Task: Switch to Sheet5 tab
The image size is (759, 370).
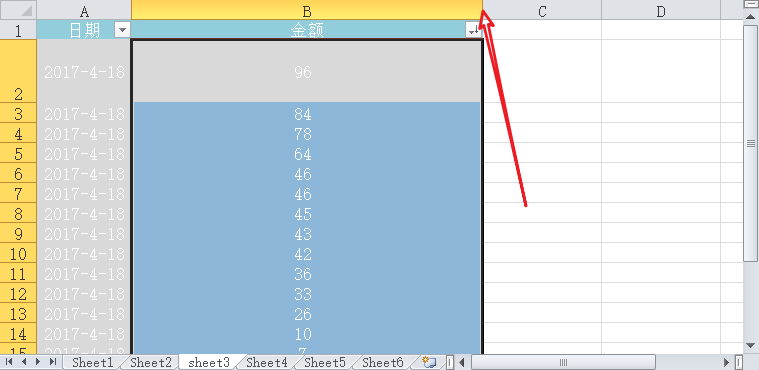Action: [325, 362]
